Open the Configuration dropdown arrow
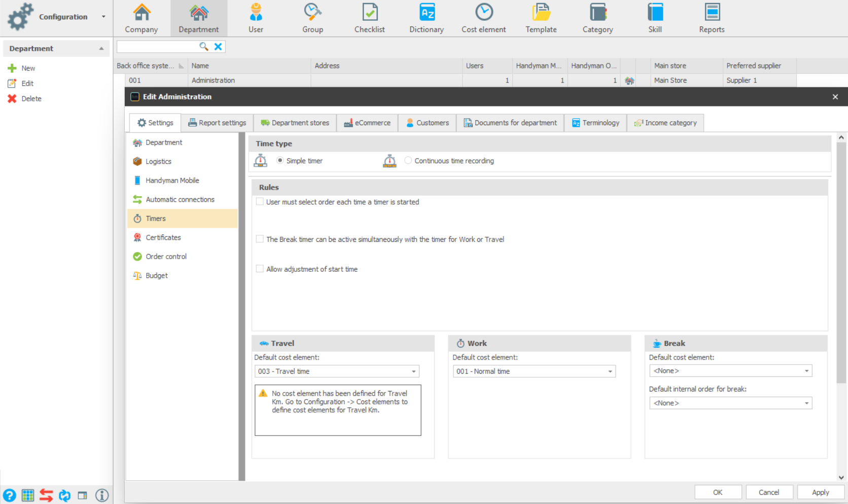 click(x=103, y=17)
